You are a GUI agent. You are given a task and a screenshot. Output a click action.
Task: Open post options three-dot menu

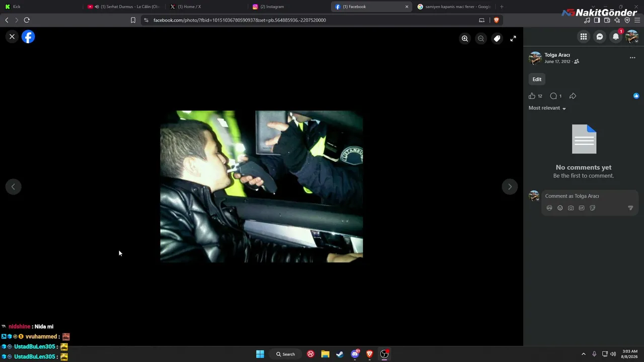(632, 58)
